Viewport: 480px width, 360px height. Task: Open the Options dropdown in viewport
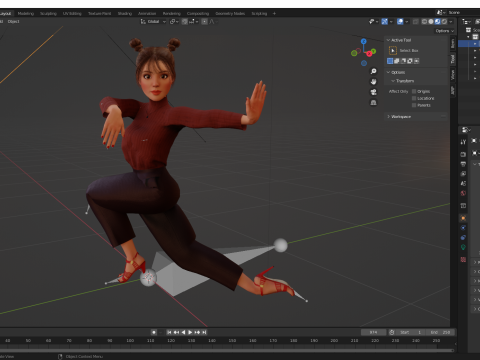pyautogui.click(x=445, y=31)
